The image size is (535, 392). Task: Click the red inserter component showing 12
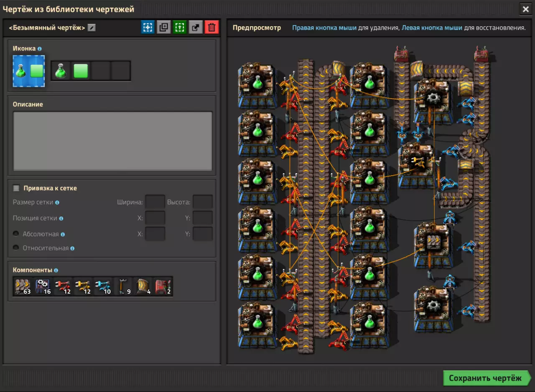pyautogui.click(x=63, y=286)
